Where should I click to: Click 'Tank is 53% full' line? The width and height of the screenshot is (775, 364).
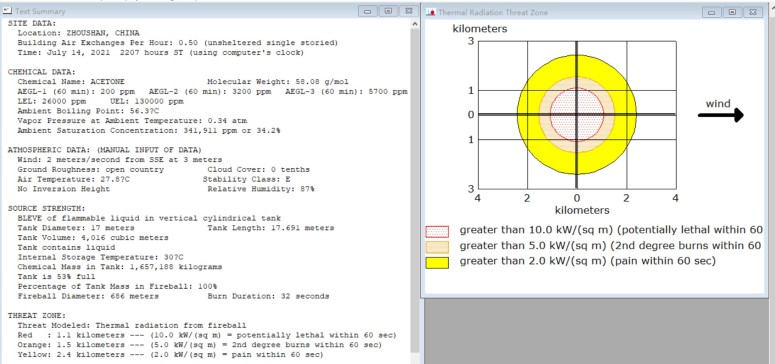[56, 277]
